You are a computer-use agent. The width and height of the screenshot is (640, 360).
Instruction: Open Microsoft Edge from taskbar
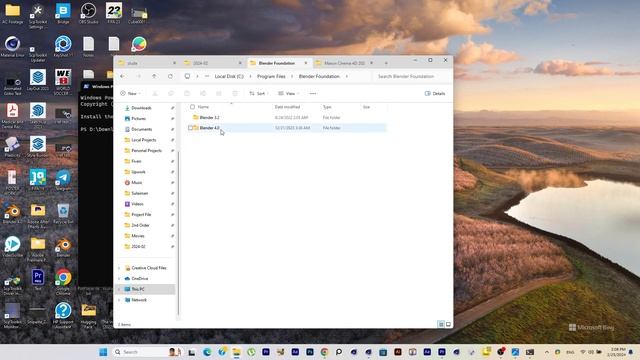point(207,352)
